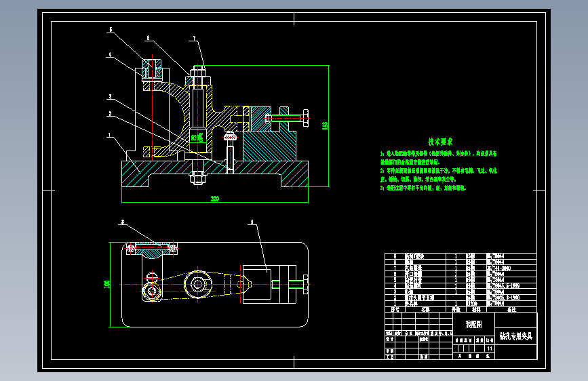Click balloon number 7 leader label
The height and width of the screenshot is (381, 588).
click(194, 38)
